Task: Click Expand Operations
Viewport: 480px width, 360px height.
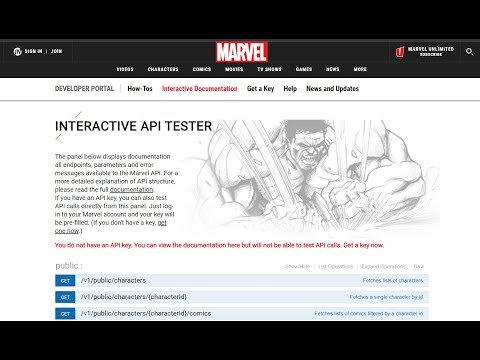Action: (383, 267)
